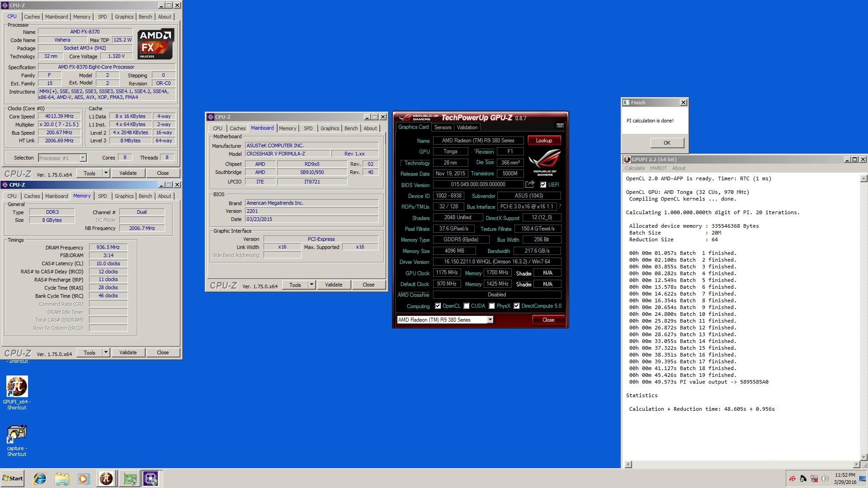Click OK in the Finish dialog
This screenshot has height=488, width=868.
tap(667, 143)
